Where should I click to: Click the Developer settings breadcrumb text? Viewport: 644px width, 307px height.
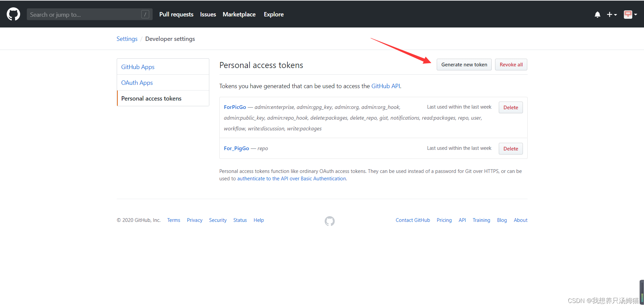(170, 39)
